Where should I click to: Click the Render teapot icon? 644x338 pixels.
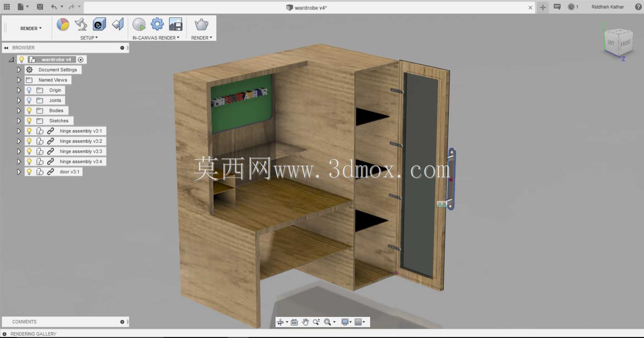click(201, 24)
